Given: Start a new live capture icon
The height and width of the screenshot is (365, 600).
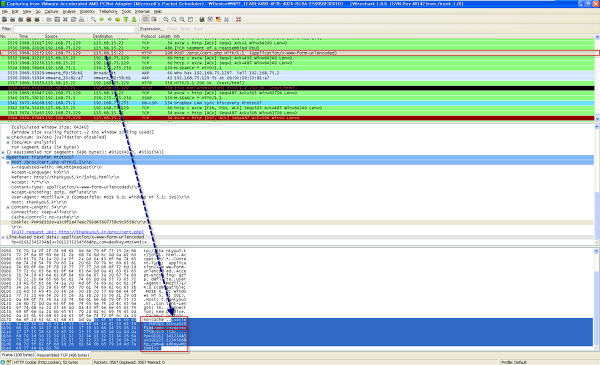Looking at the screenshot, I should 21,20.
